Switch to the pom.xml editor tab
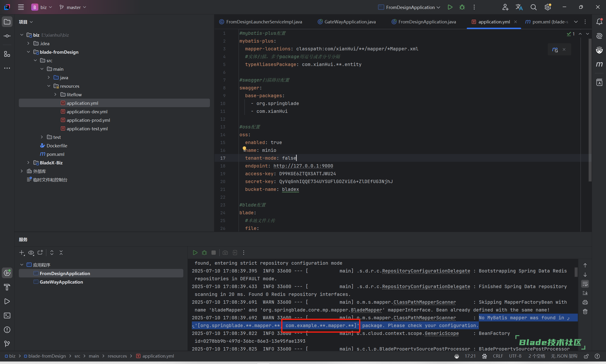The height and width of the screenshot is (364, 606). click(546, 22)
